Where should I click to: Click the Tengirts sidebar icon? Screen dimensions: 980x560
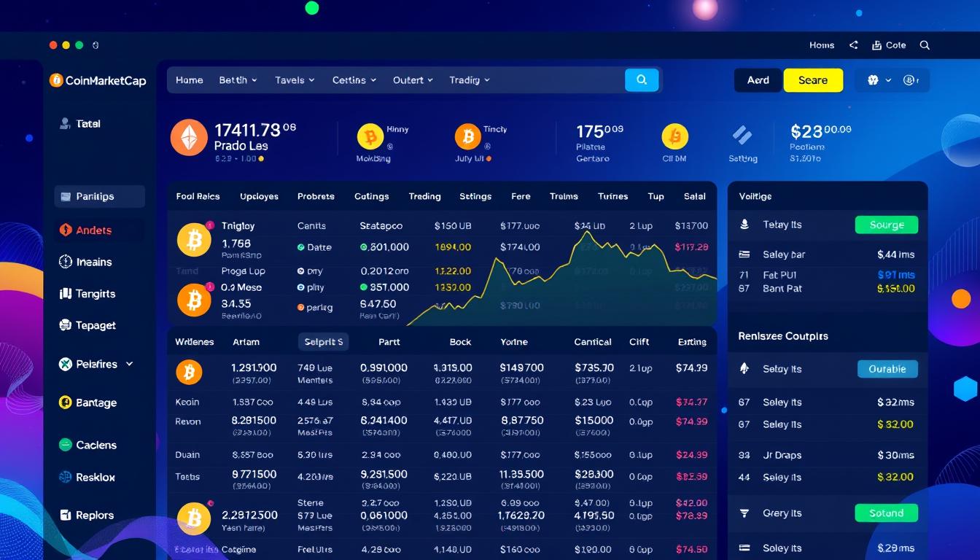tap(64, 294)
